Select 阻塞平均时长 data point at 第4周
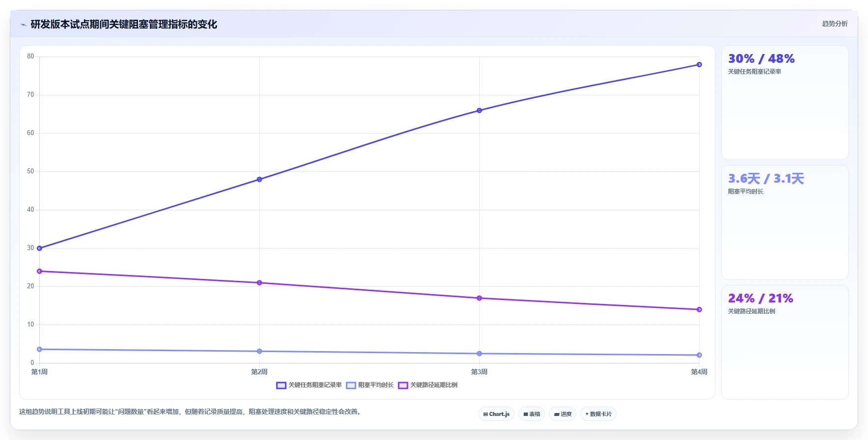 (699, 355)
